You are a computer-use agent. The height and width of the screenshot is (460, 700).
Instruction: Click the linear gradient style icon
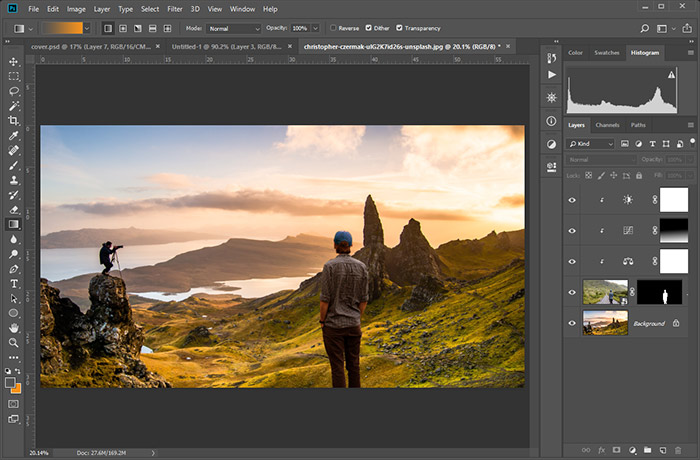[107, 28]
